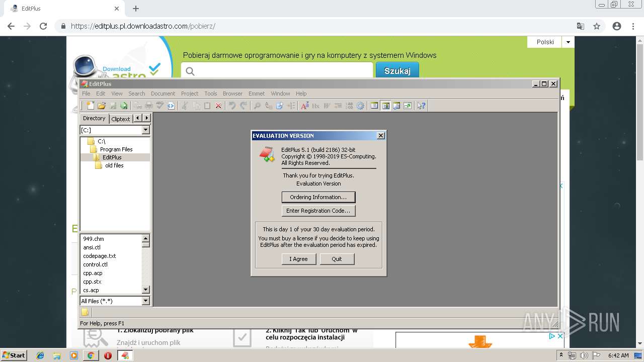This screenshot has height=362, width=644.
Task: Open the Tools menu
Action: click(x=210, y=94)
